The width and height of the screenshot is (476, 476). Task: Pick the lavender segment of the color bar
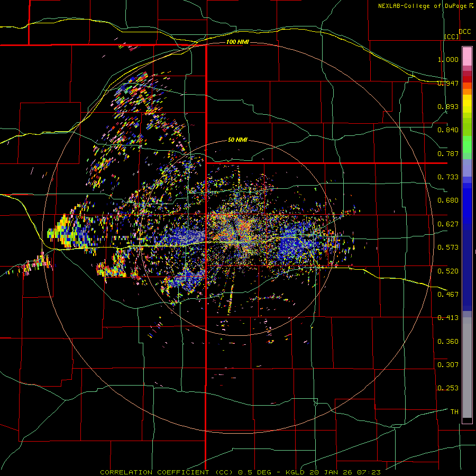point(467,168)
